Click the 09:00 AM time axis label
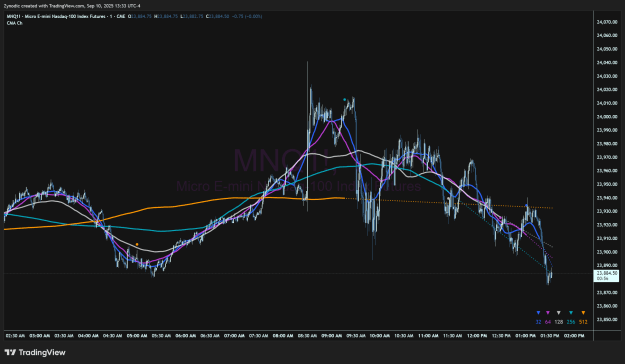This screenshot has height=364, width=625. 332,336
